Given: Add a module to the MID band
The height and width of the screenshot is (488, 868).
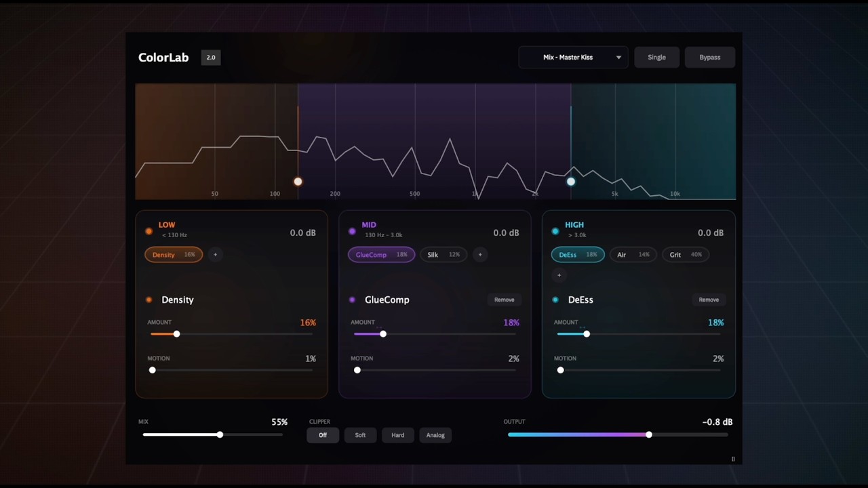Looking at the screenshot, I should 480,255.
